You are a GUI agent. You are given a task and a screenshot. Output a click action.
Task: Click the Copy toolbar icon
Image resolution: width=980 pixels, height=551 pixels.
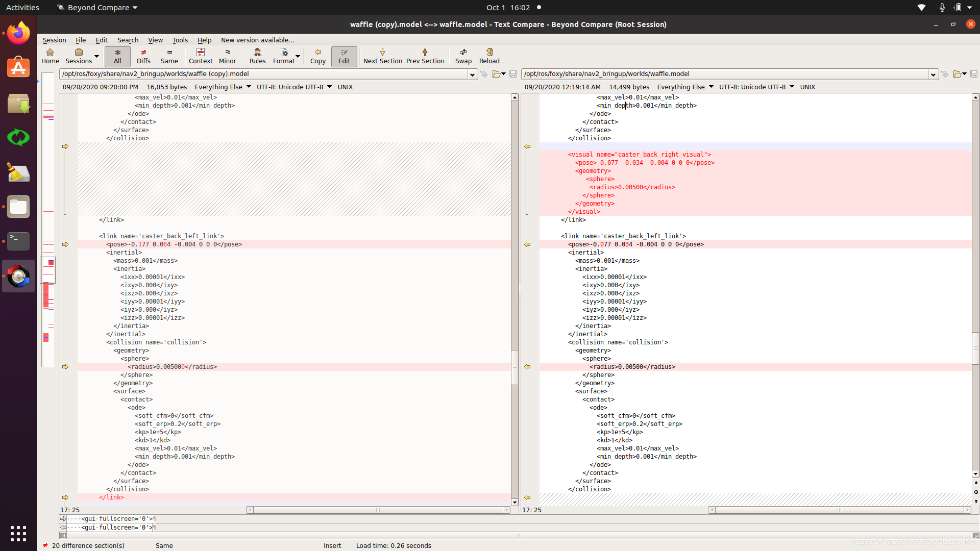point(317,56)
